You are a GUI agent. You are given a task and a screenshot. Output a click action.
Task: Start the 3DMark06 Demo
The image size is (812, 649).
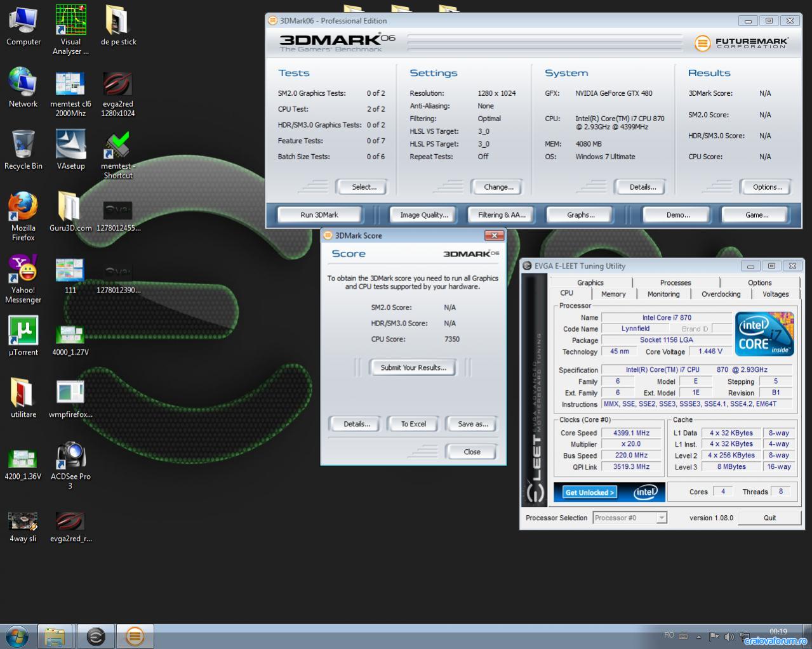pos(678,214)
